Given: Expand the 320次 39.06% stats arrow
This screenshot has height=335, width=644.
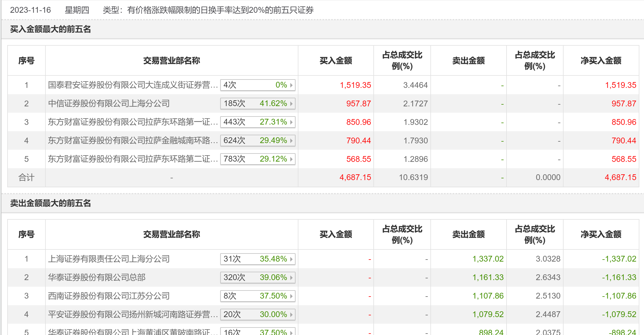Looking at the screenshot, I should 291,277.
